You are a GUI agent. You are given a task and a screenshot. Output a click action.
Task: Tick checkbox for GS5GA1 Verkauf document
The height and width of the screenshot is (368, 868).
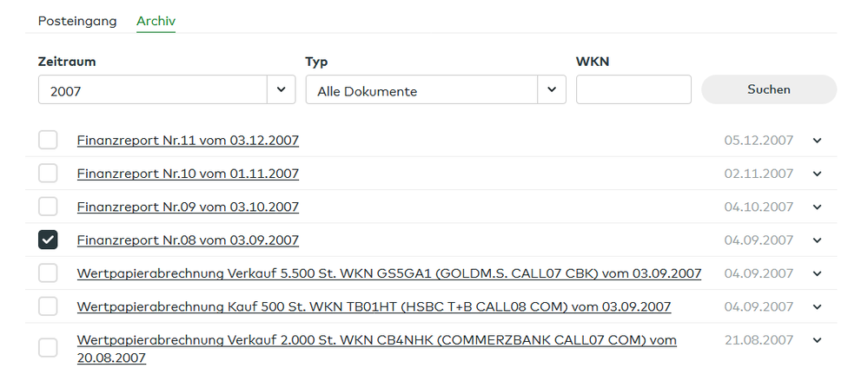(x=48, y=273)
